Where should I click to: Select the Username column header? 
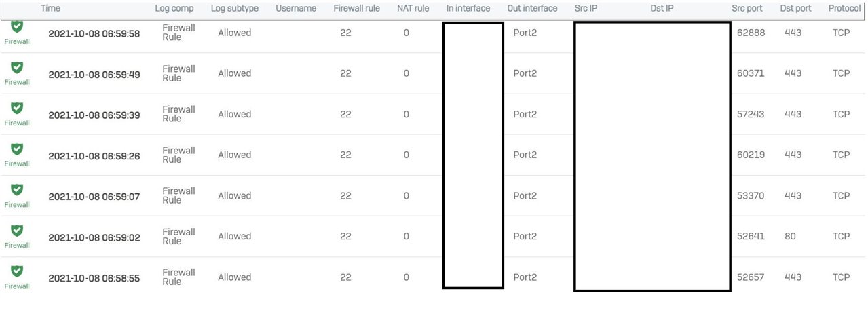tap(296, 8)
